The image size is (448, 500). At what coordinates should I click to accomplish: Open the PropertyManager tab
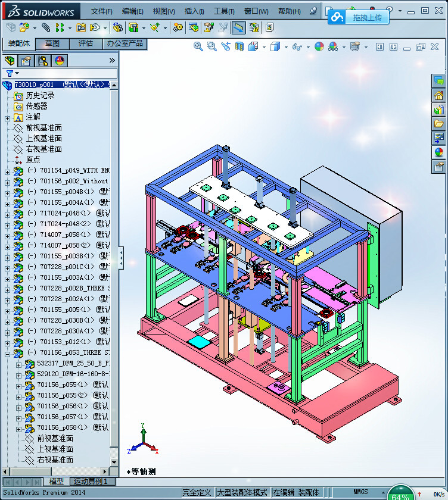pos(26,60)
